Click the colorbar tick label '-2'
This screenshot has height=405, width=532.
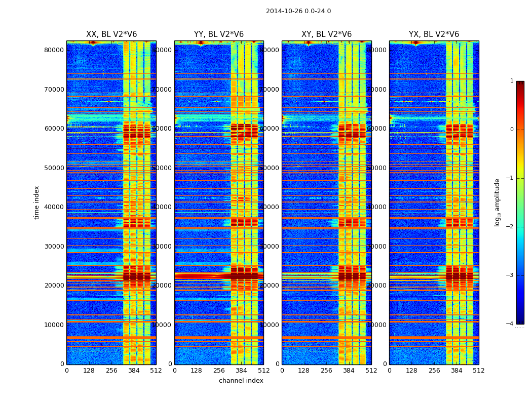coord(511,227)
